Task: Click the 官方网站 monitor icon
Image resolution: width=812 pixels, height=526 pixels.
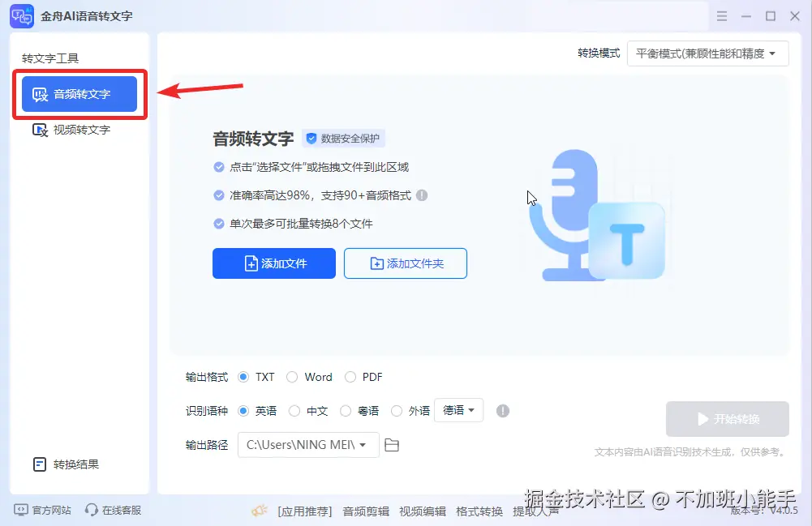Action: point(21,510)
